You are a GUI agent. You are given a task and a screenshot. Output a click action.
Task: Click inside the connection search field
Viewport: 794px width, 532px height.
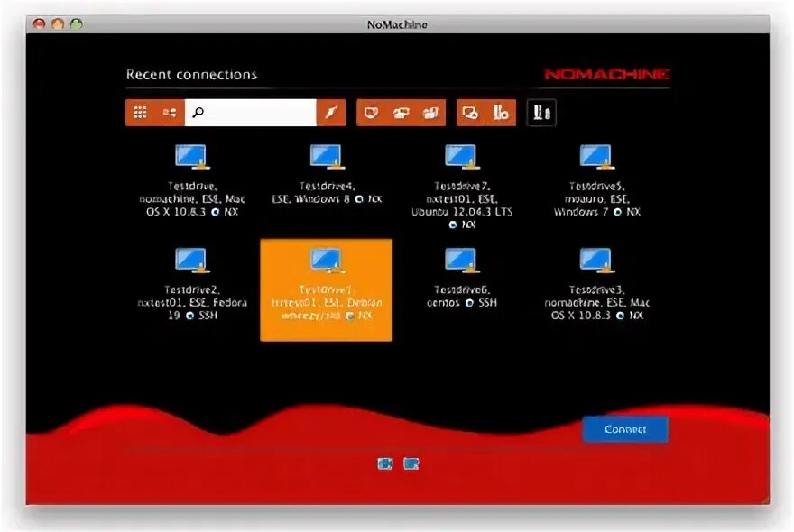(x=251, y=113)
